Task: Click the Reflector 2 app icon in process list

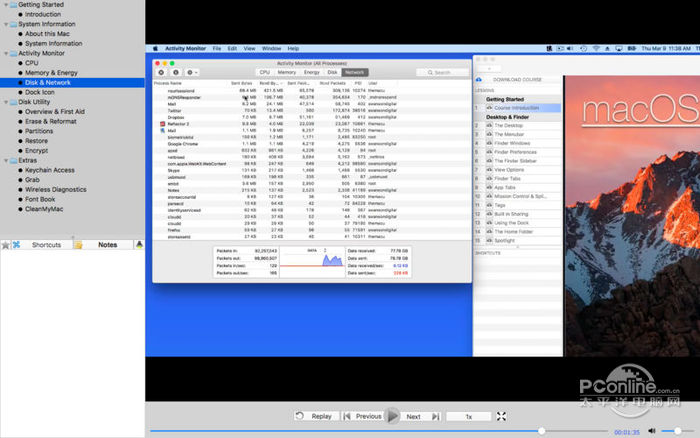Action: coord(162,124)
